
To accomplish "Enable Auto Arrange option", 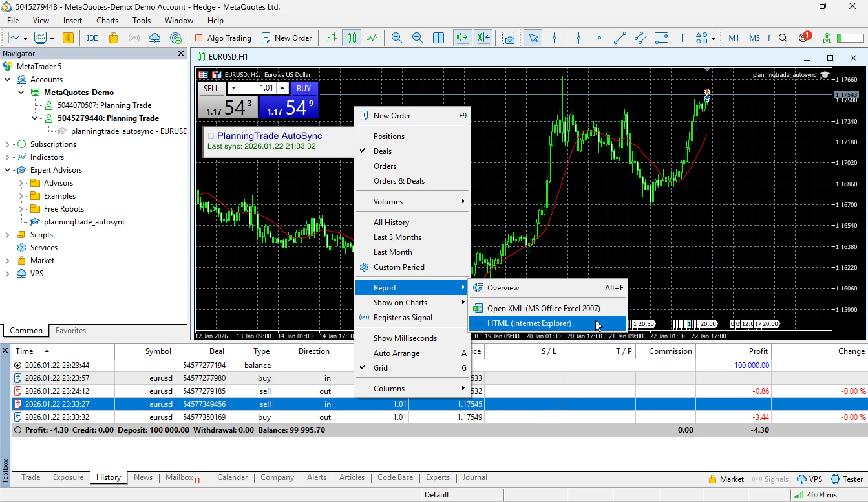I will coord(412,353).
